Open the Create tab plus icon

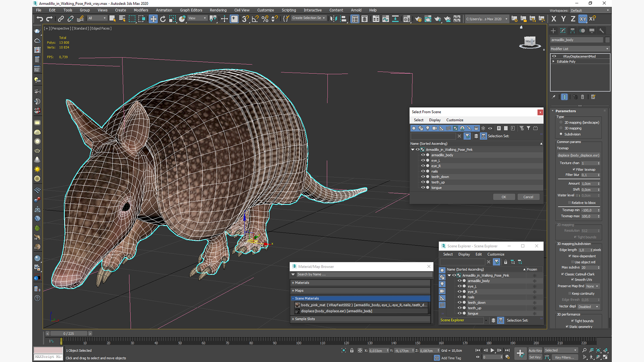(x=553, y=31)
